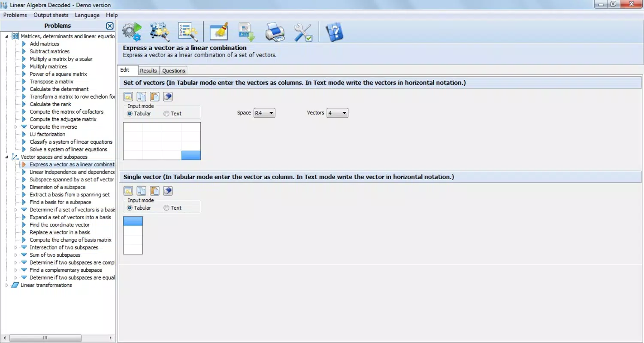Collapse the Vector spaces and subspaces node
Image resolution: width=644 pixels, height=343 pixels.
coord(6,157)
